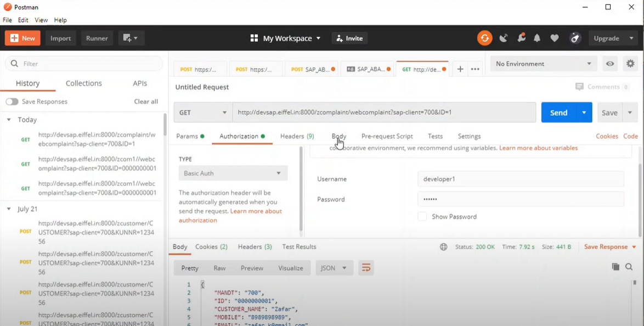
Task: Open the No Environment dropdown
Action: point(544,64)
